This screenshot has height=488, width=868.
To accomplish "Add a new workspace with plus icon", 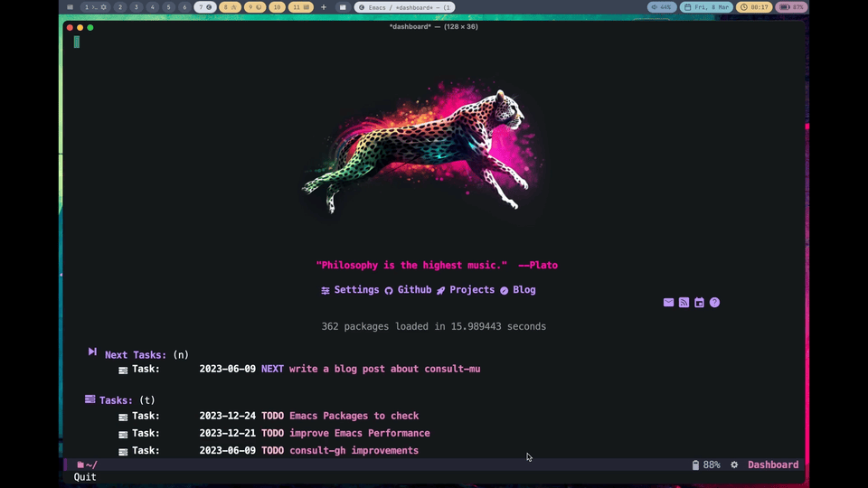I will 324,7.
